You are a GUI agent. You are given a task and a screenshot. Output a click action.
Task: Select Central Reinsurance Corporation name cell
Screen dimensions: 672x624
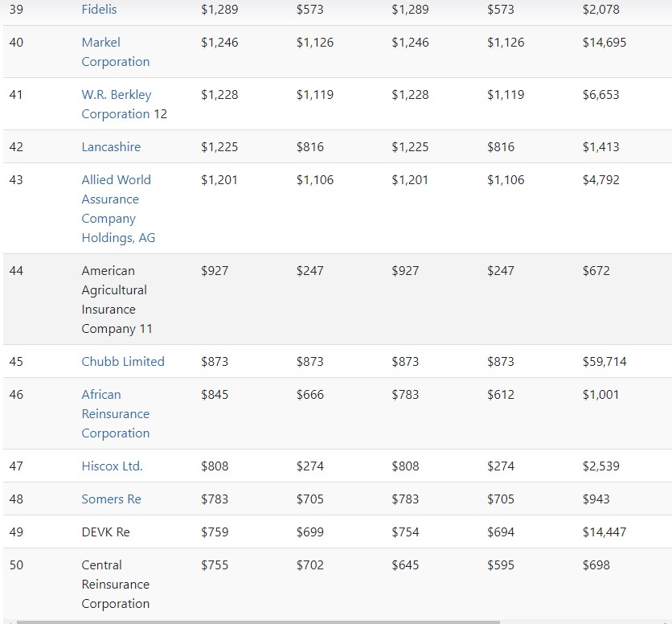pos(115,584)
